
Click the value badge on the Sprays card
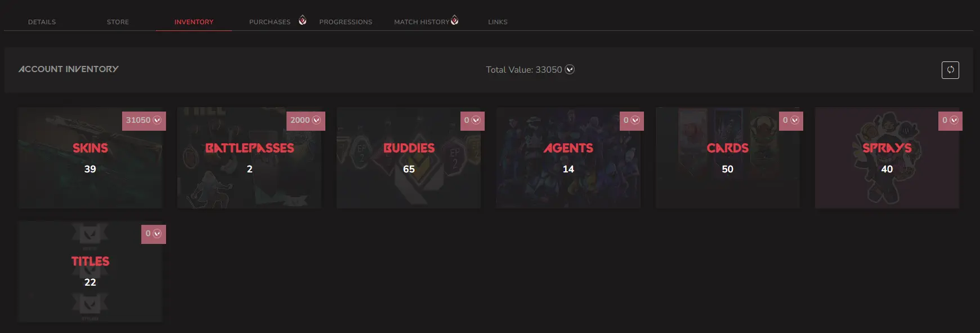[x=950, y=120]
